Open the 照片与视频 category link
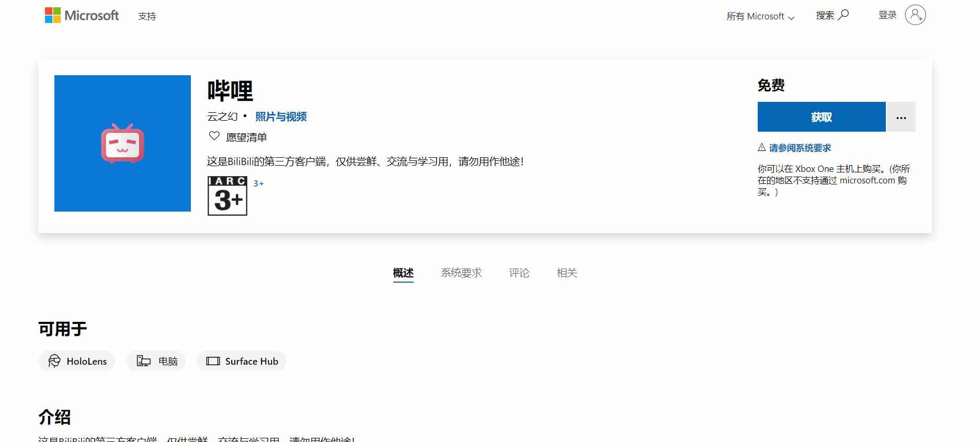 click(x=281, y=117)
